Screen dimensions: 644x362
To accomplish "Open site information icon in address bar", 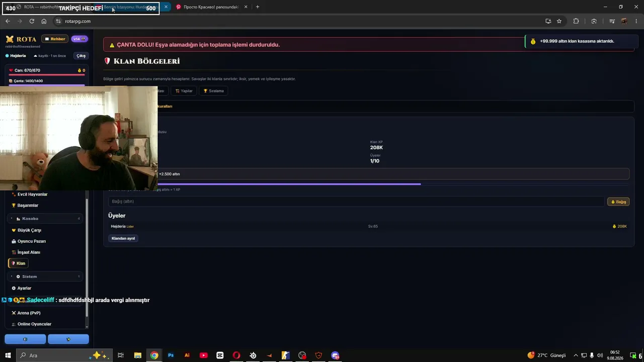I will coord(58,21).
